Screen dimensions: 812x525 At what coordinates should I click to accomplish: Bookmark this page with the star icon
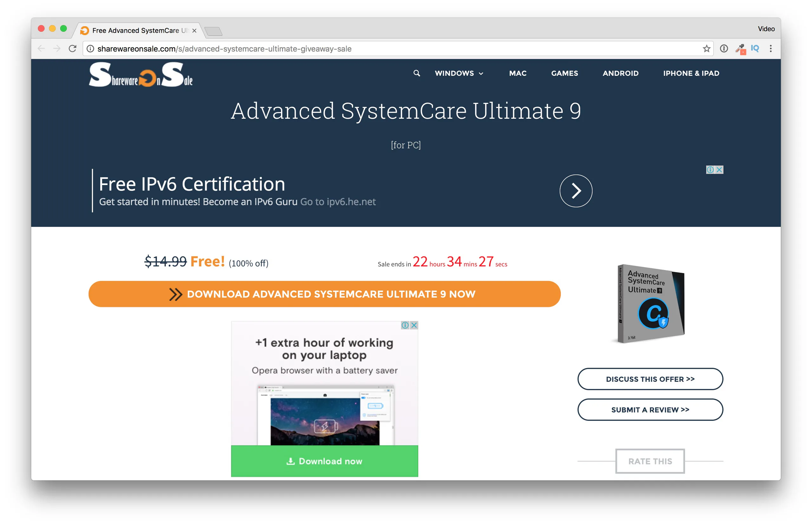coord(706,49)
